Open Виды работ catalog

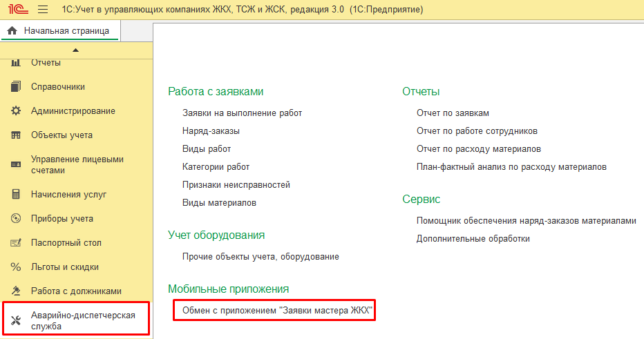tap(206, 149)
